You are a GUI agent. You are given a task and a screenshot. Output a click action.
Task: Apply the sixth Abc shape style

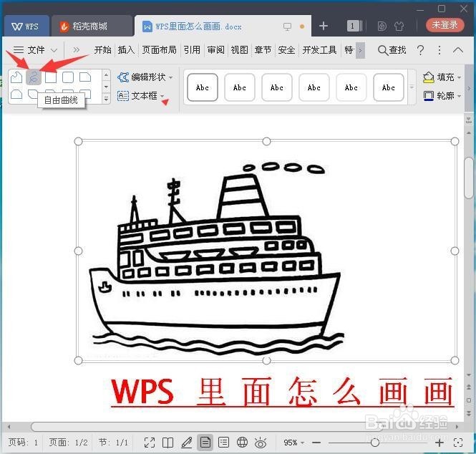[x=389, y=87]
